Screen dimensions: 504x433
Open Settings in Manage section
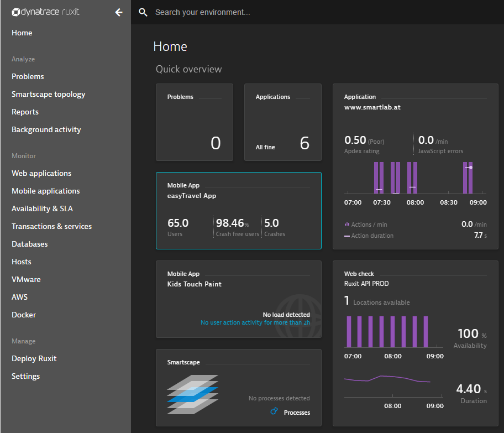pos(26,376)
